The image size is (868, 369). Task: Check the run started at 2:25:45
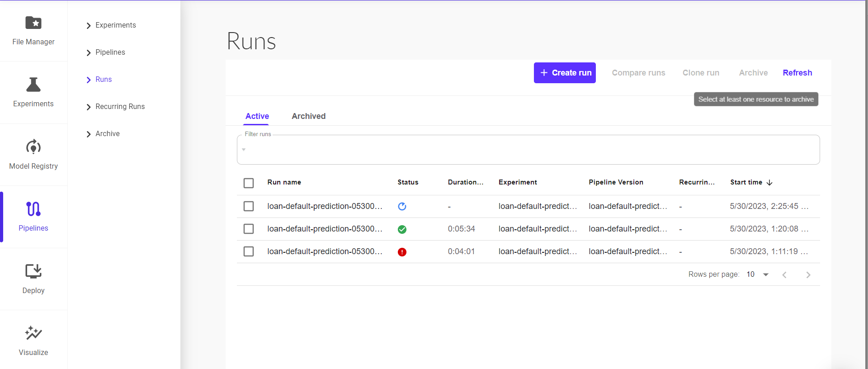pos(249,206)
